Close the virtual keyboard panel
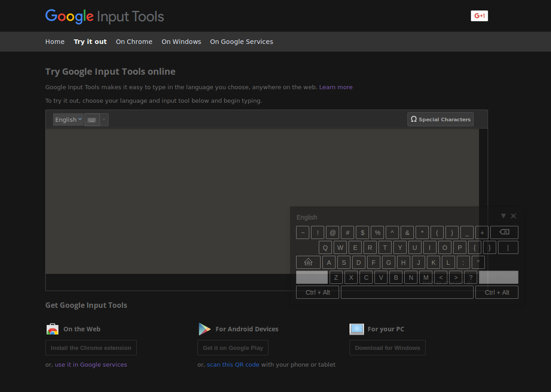This screenshot has height=392, width=551. (513, 216)
